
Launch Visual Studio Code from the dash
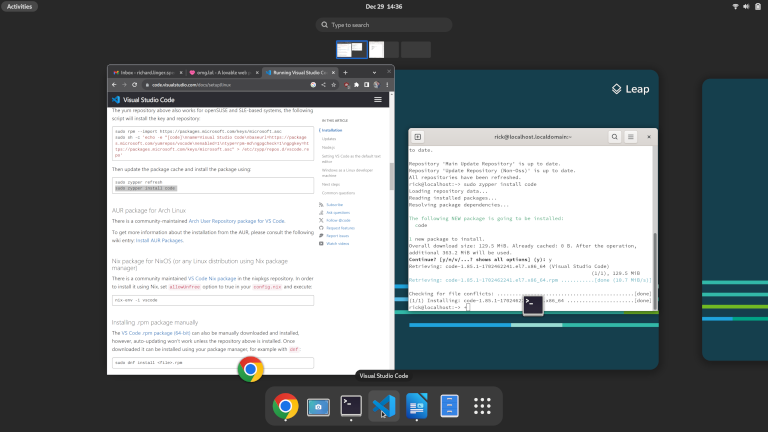pyautogui.click(x=384, y=406)
